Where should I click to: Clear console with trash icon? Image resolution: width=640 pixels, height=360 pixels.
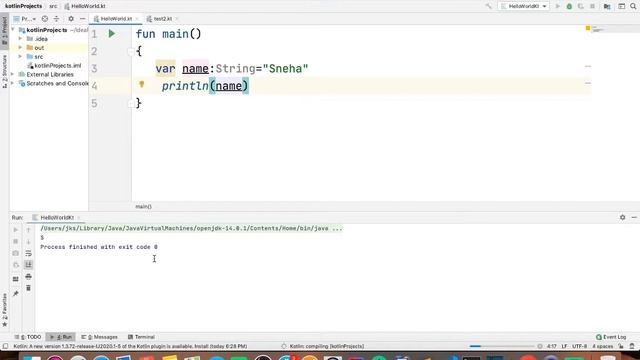[29, 288]
